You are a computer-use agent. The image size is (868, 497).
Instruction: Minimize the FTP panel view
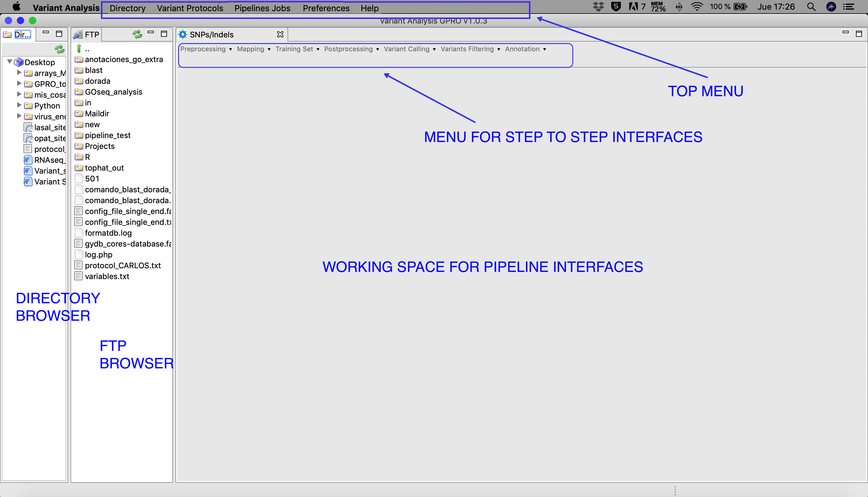coord(150,33)
